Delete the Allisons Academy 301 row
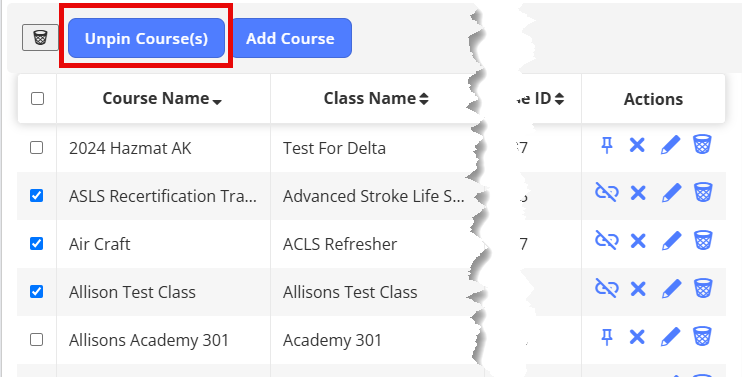Screen dimensions: 742x377 coord(703,336)
